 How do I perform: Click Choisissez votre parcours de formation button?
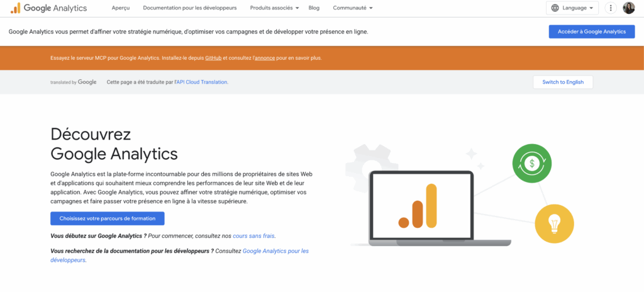click(x=107, y=218)
